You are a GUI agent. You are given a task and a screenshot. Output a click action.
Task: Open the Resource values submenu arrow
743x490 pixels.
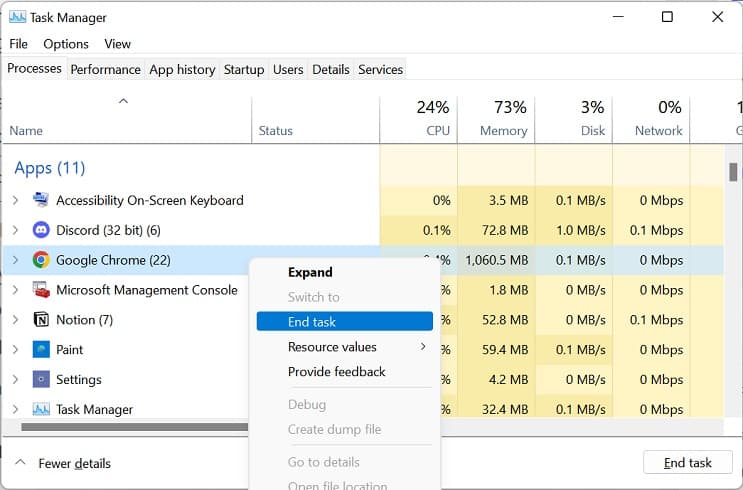423,346
